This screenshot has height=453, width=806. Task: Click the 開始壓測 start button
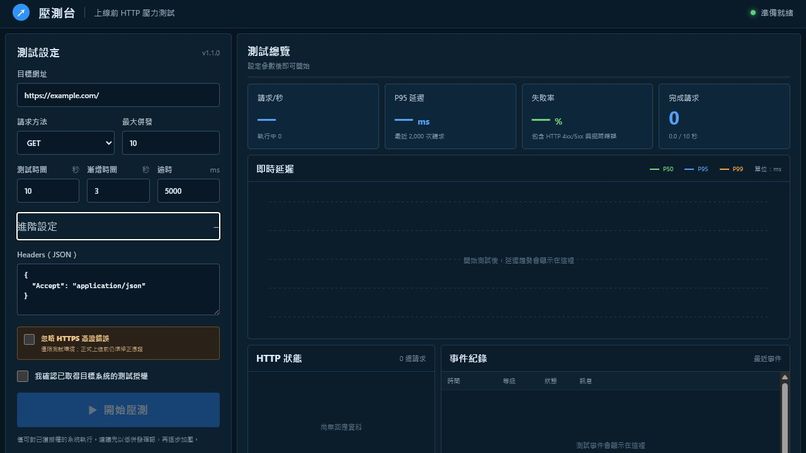click(118, 410)
